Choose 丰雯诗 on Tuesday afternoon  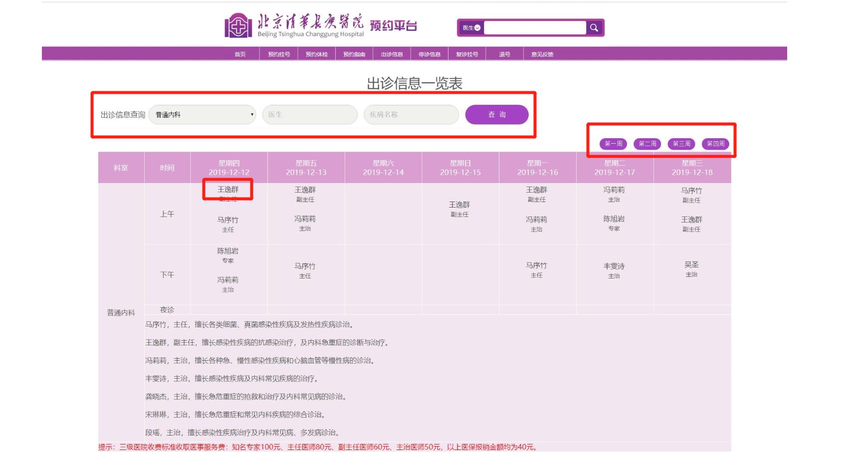pos(614,266)
